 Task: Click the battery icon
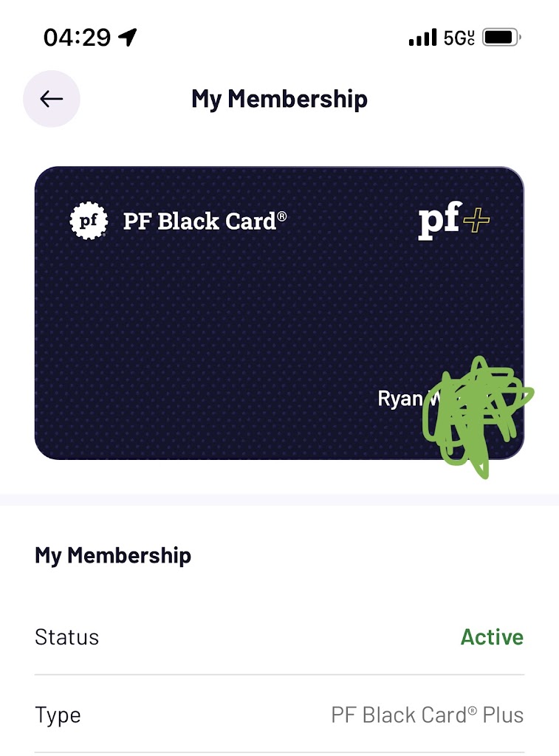(x=501, y=38)
